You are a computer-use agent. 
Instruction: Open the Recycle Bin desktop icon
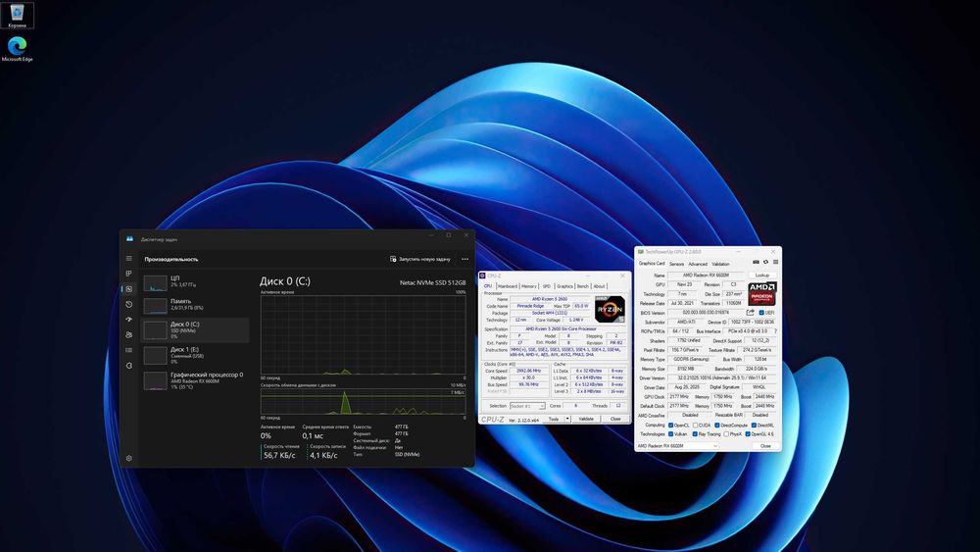coord(17,15)
